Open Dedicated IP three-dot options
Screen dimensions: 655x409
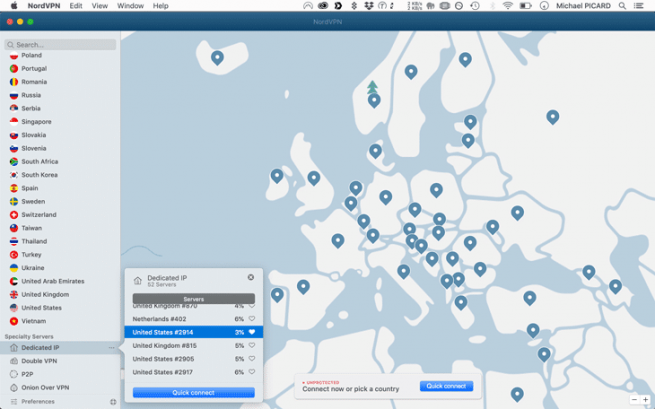click(x=113, y=348)
